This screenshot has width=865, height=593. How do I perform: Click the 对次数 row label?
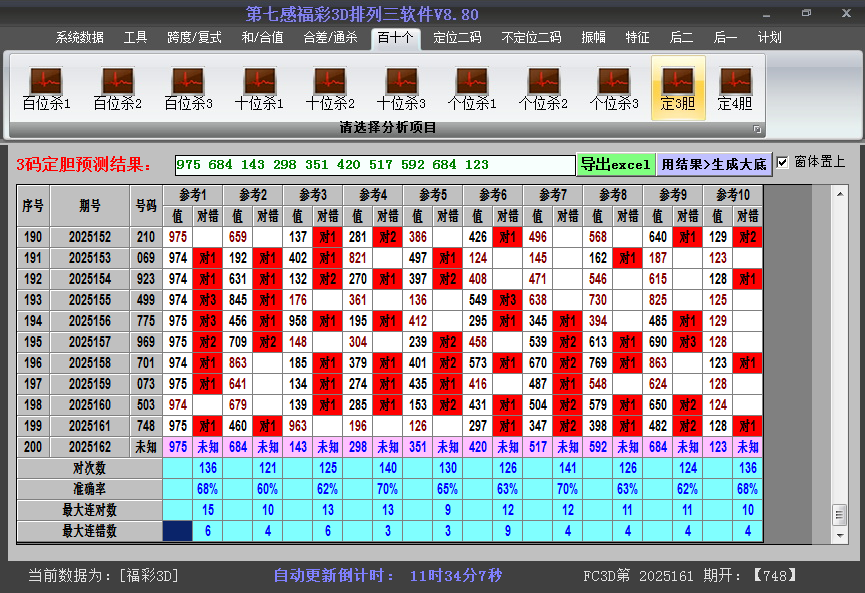89,468
